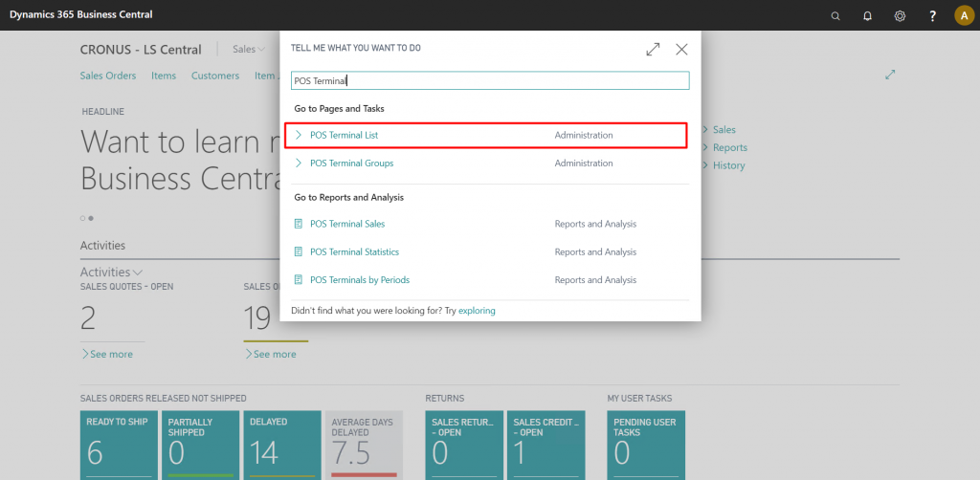Click report icon beside POS Terminals by Periods
The height and width of the screenshot is (480, 980).
point(299,279)
